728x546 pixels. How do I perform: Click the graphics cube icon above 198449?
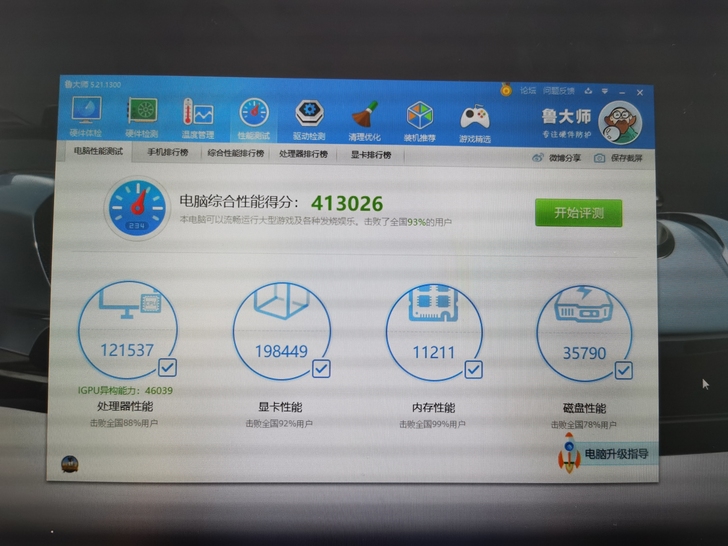pos(281,301)
